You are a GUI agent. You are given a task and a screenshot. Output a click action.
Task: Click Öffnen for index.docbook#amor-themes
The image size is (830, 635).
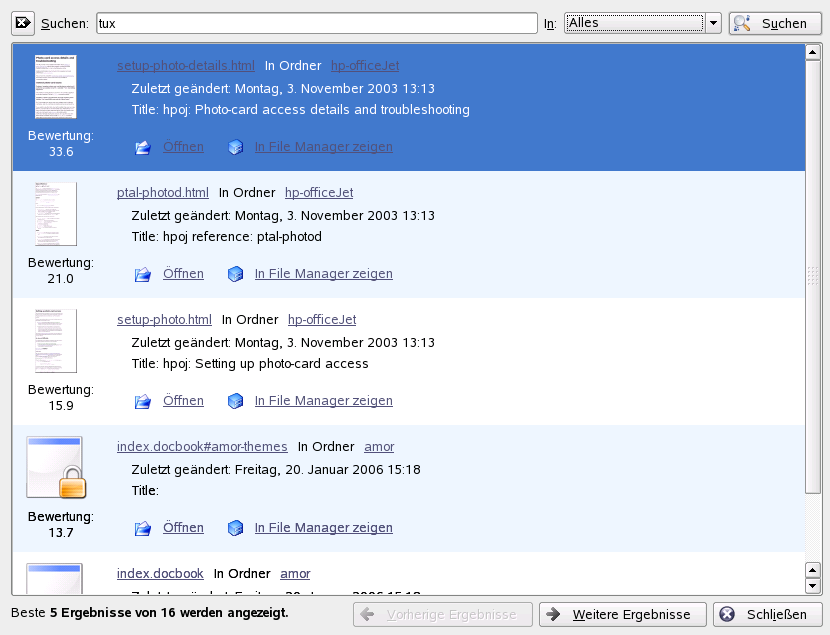pos(183,528)
